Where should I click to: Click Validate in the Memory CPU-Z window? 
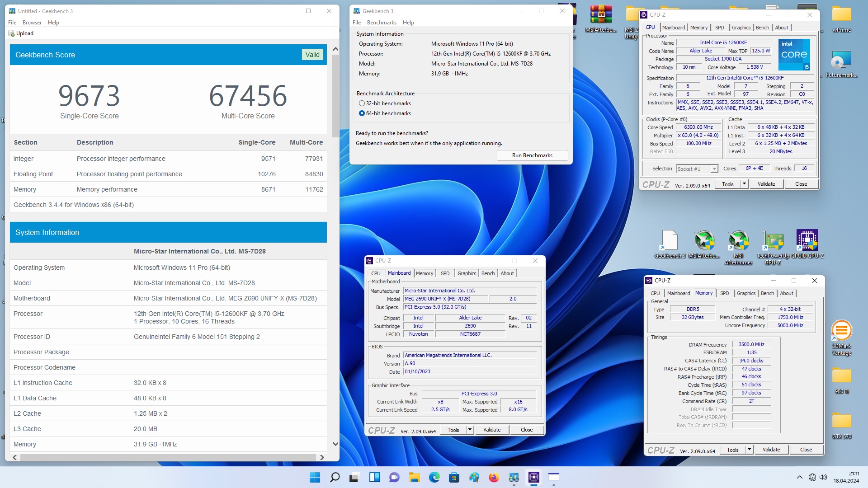pyautogui.click(x=771, y=450)
